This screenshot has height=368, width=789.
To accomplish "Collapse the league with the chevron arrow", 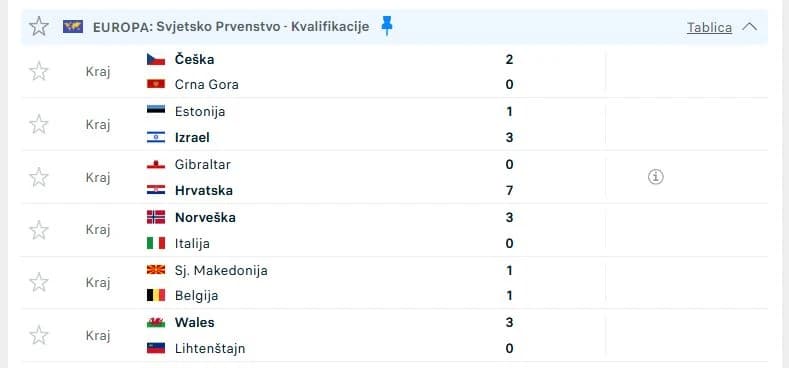I will coord(750,27).
